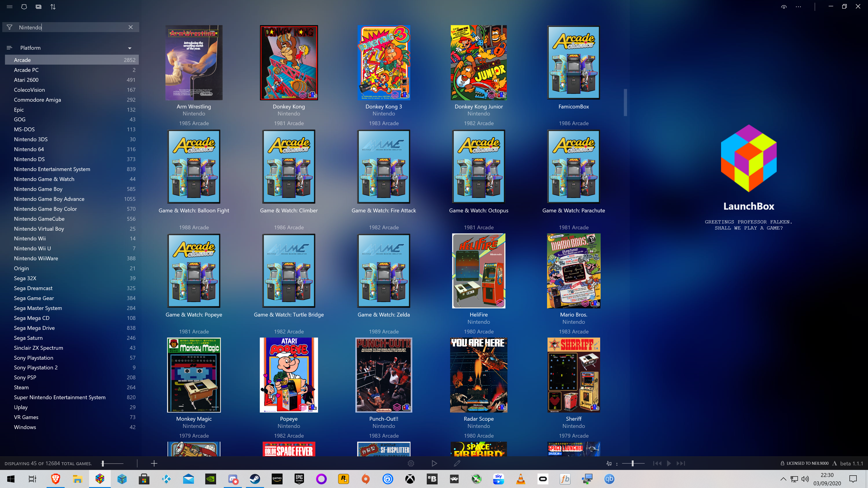Click the Game & Watch: Zelda title
The width and height of the screenshot is (868, 488).
pyautogui.click(x=384, y=314)
